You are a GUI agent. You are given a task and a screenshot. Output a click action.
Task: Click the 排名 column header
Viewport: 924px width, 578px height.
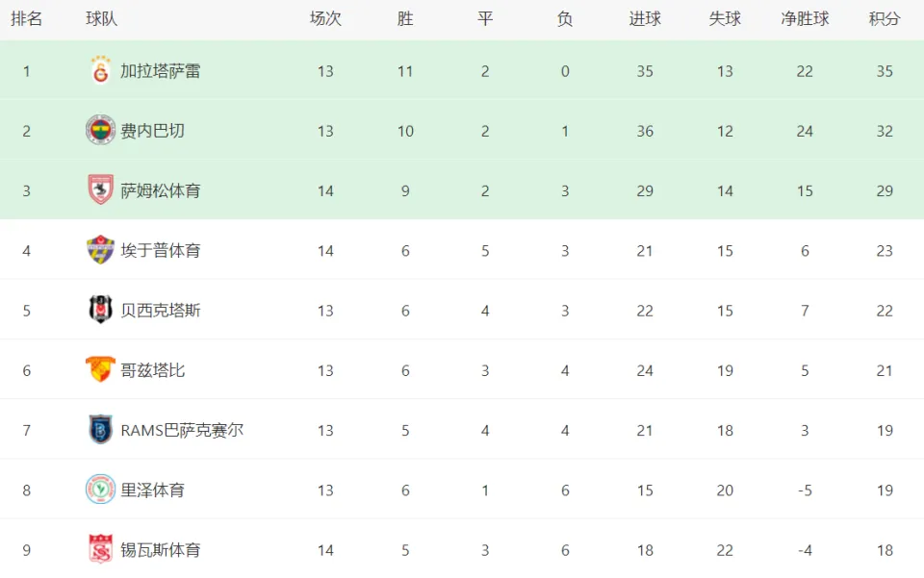[x=27, y=19]
